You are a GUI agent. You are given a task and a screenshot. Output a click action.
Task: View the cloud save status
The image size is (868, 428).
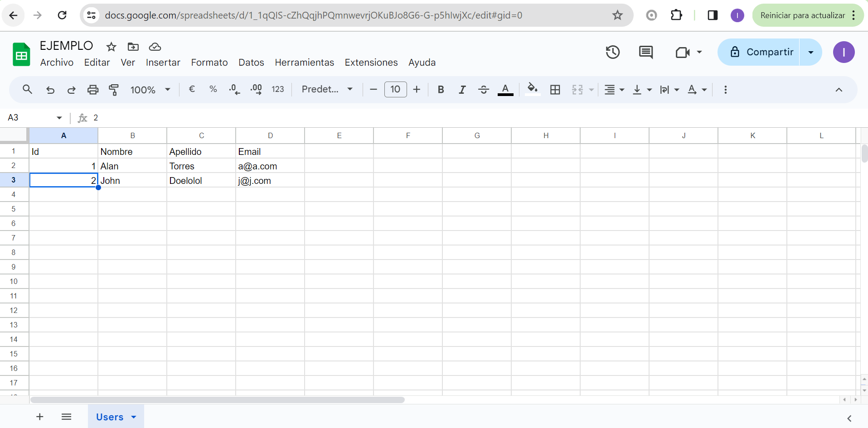click(x=155, y=47)
